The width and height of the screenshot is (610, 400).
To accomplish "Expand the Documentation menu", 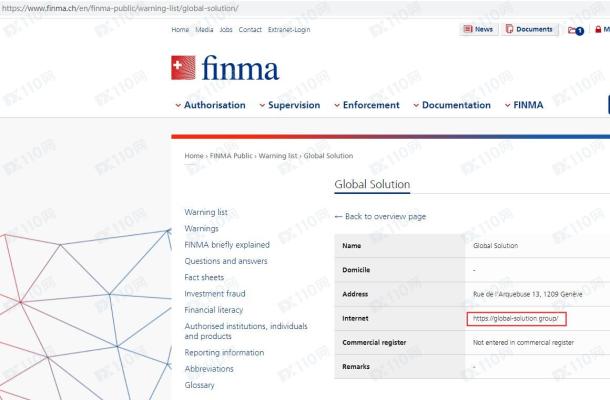I will click(452, 105).
